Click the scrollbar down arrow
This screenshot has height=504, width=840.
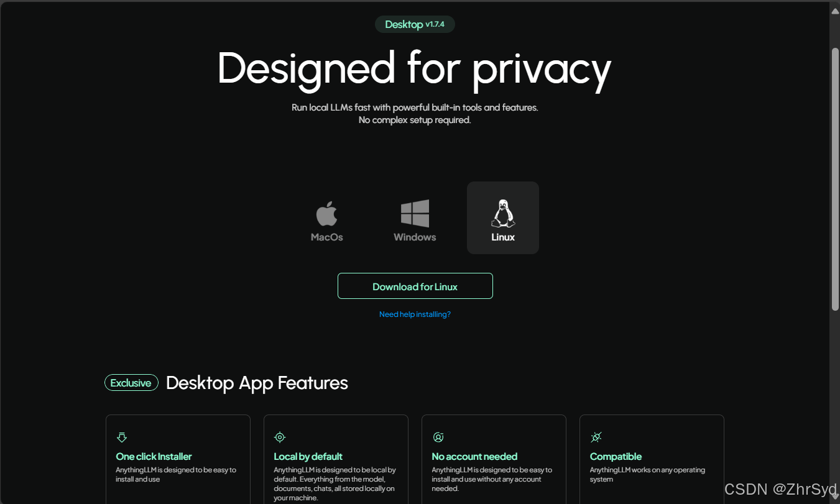(835, 495)
